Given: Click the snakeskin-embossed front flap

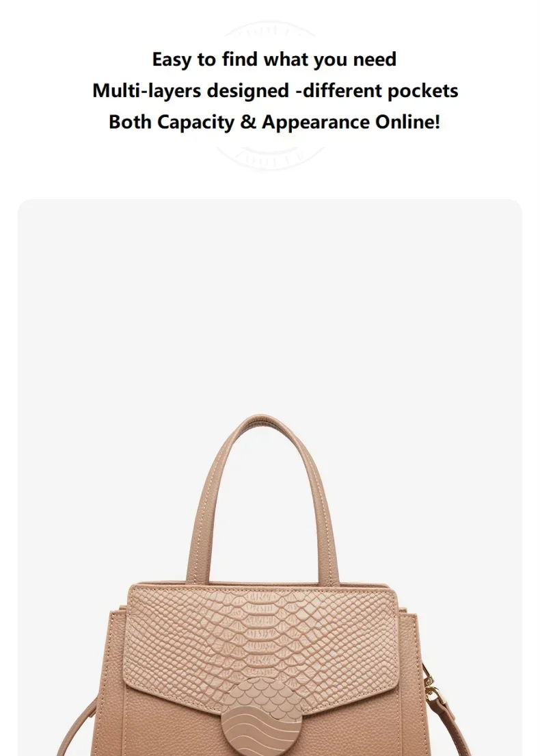Looking at the screenshot, I should point(262,641).
